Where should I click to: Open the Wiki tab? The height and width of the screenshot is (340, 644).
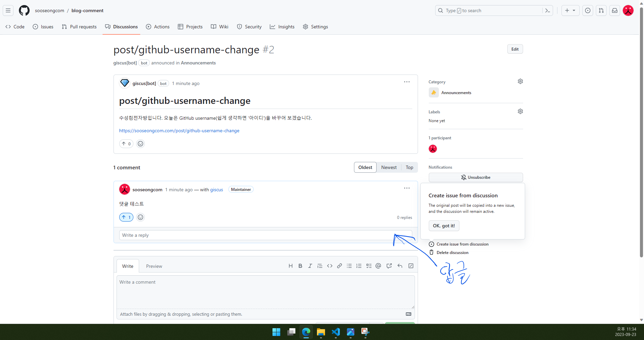point(220,27)
